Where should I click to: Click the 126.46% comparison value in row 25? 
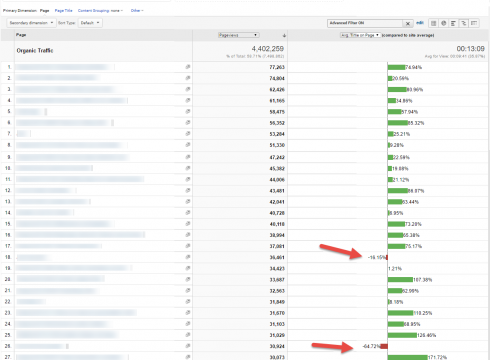427,335
